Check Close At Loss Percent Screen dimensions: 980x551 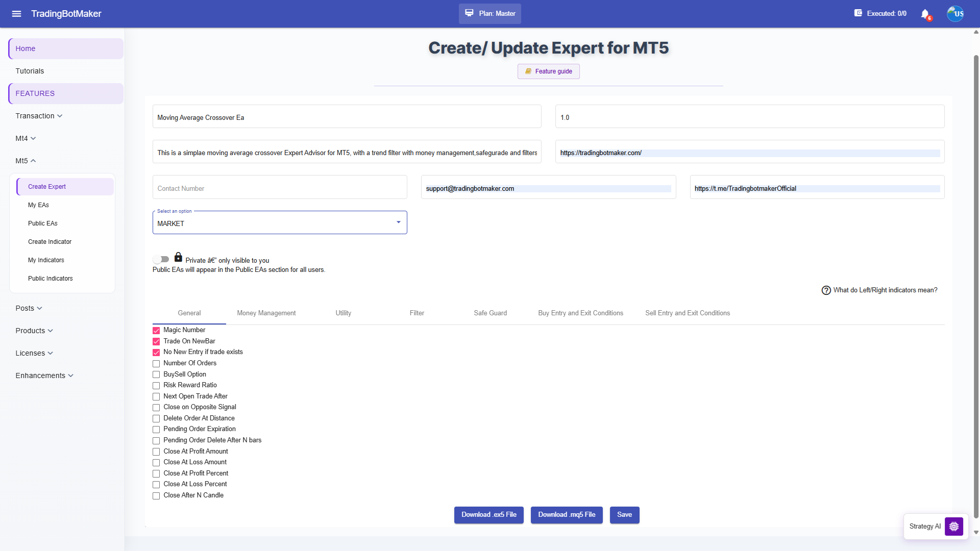(x=156, y=485)
